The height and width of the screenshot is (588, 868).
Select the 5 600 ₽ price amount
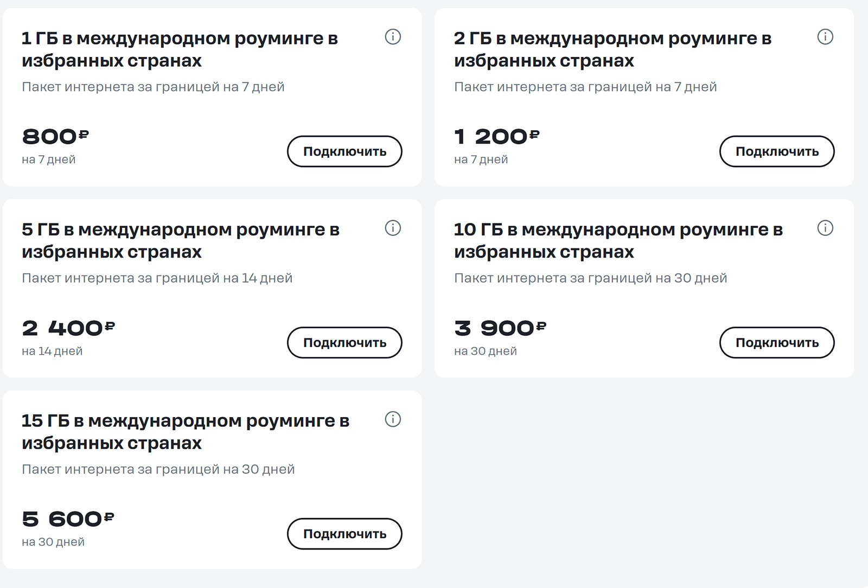pos(68,519)
